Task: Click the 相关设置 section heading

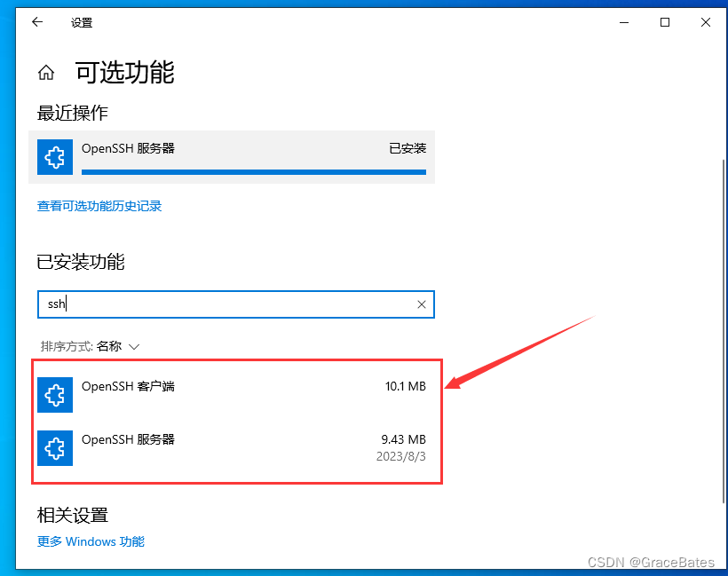Action: point(73,515)
